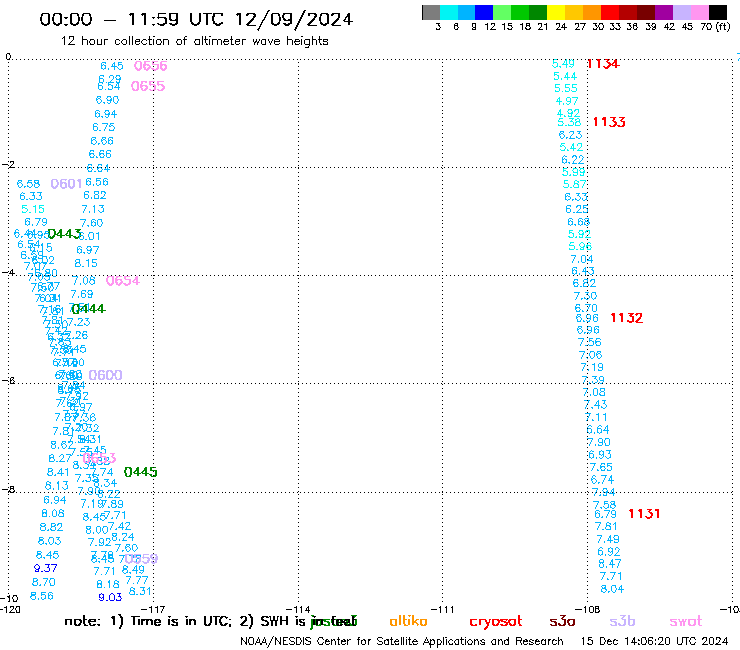
Task: Click the dark blue wave height 9.03
Action: pyautogui.click(x=110, y=598)
